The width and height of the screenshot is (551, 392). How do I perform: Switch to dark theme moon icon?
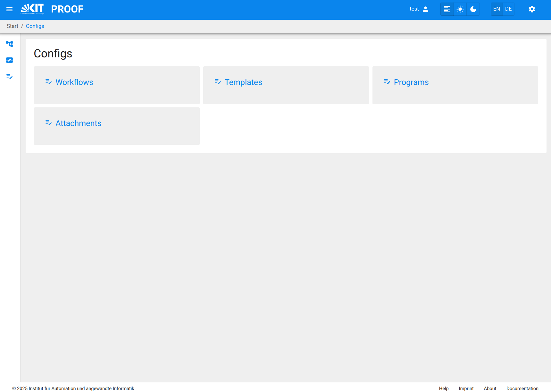point(473,9)
